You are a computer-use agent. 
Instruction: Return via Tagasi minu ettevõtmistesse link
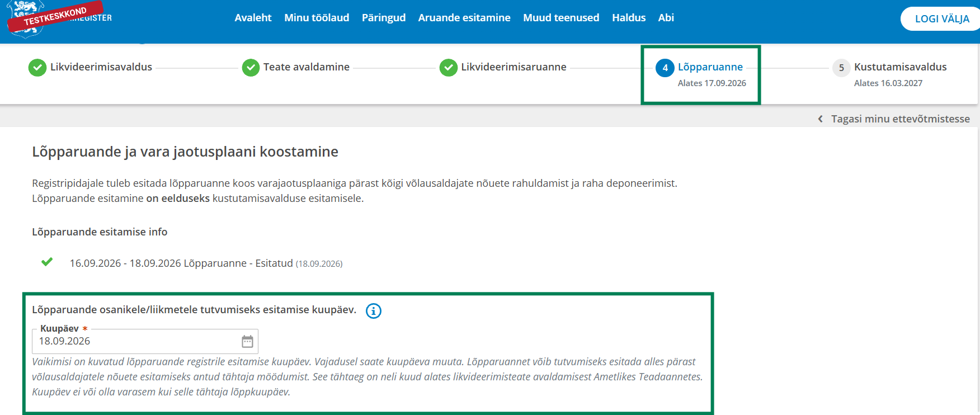(901, 119)
